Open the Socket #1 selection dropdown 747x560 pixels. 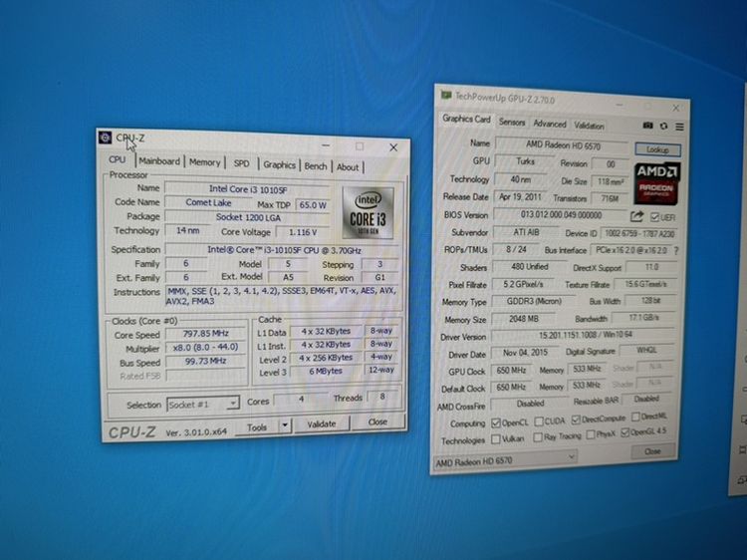click(x=203, y=405)
